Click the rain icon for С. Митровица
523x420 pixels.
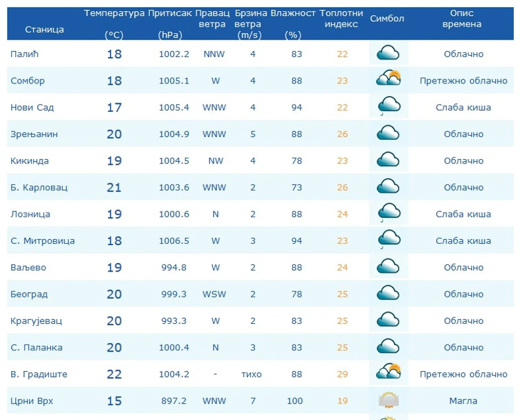tap(389, 240)
